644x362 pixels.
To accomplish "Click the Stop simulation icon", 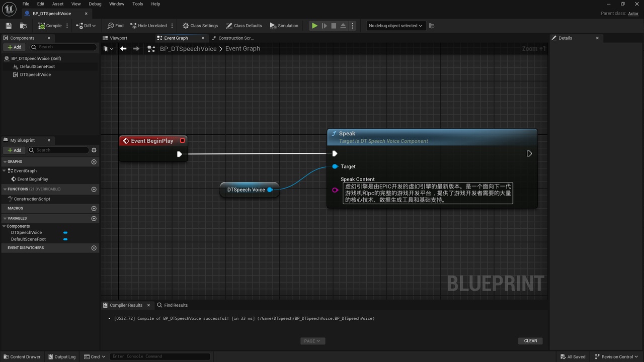I will click(x=334, y=26).
